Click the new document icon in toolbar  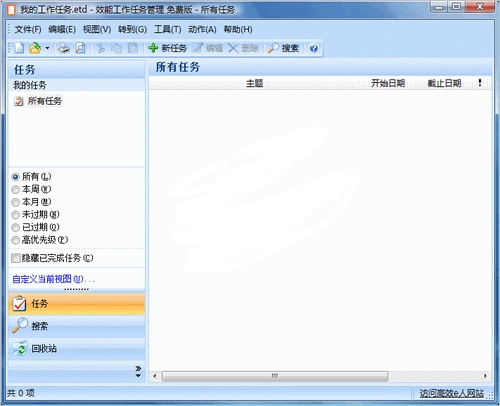19,48
